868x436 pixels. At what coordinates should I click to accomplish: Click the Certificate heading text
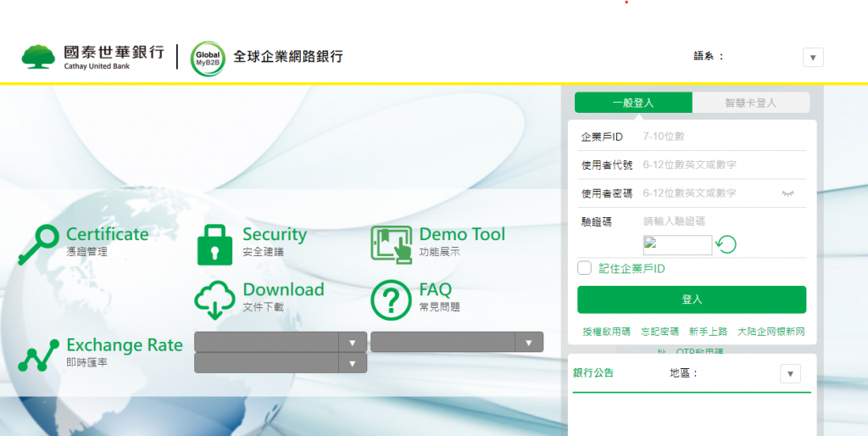(x=108, y=234)
